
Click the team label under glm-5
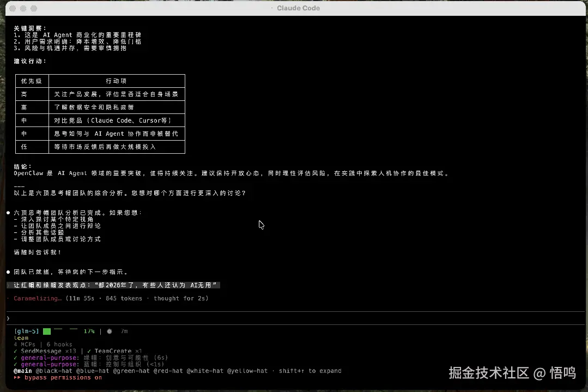click(x=21, y=338)
